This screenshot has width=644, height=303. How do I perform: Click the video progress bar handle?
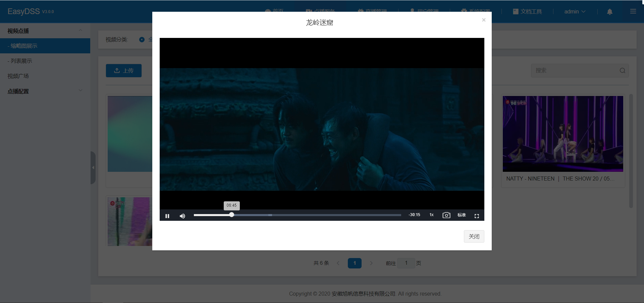[x=231, y=215]
